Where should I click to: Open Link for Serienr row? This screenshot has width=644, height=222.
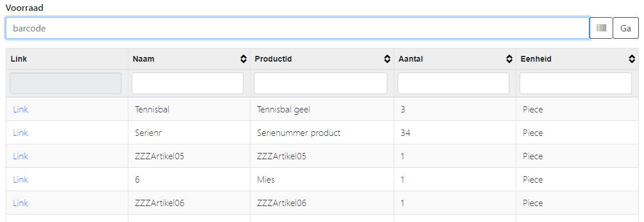(21, 133)
